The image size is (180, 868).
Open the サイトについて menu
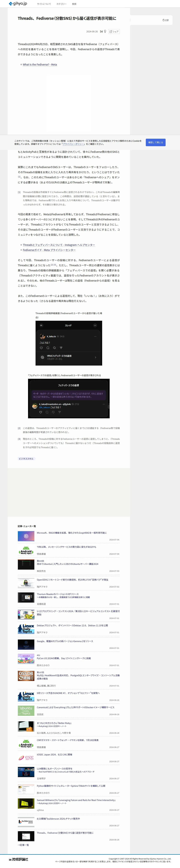[x=44, y=4]
